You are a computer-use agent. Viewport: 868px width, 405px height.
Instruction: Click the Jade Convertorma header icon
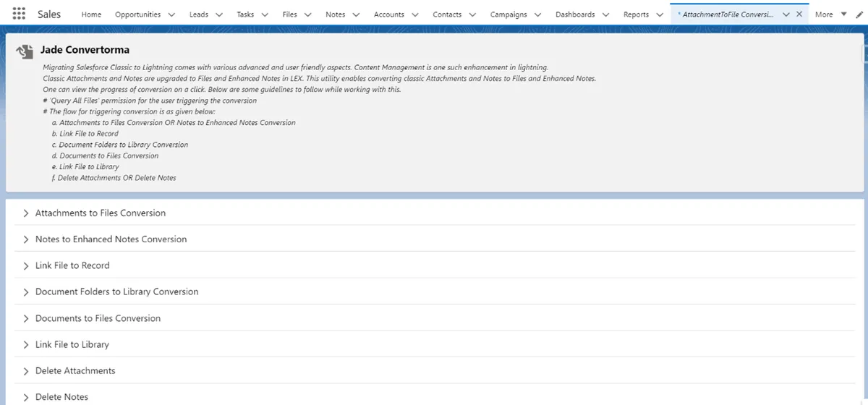point(25,51)
